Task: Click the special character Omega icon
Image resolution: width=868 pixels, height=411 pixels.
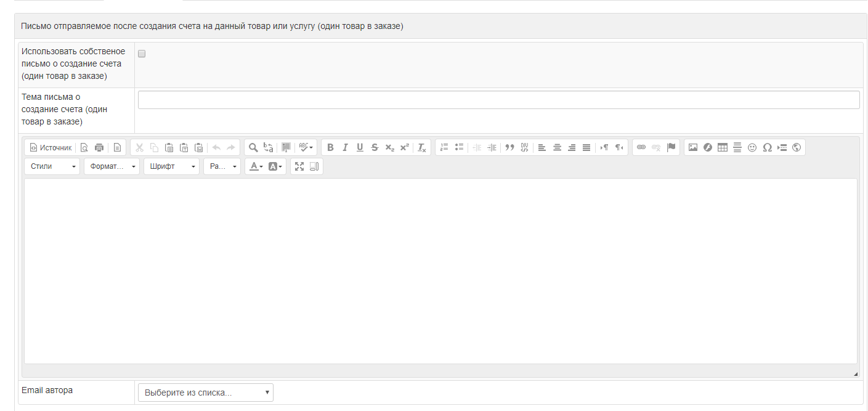Action: [767, 148]
